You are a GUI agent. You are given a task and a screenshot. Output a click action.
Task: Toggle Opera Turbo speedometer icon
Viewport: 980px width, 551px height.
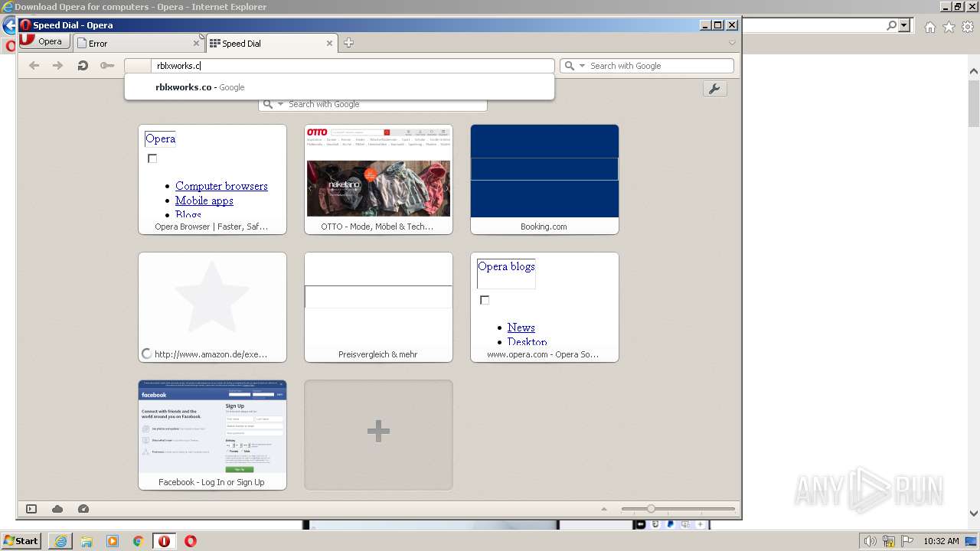pos(83,509)
